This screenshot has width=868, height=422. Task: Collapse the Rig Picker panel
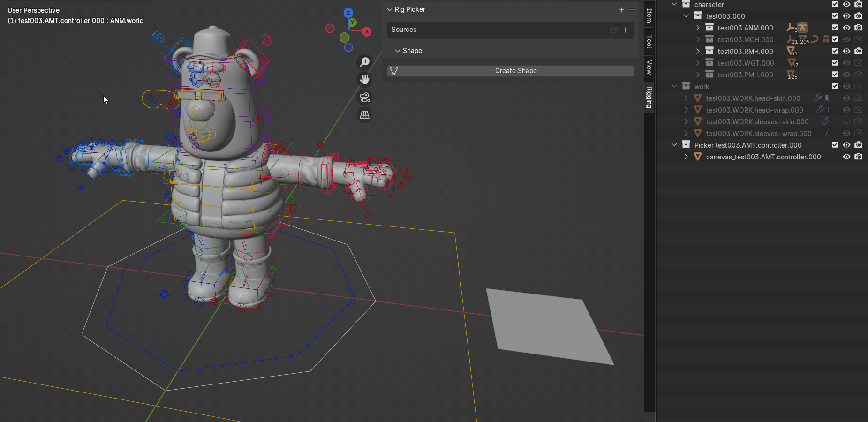(390, 9)
